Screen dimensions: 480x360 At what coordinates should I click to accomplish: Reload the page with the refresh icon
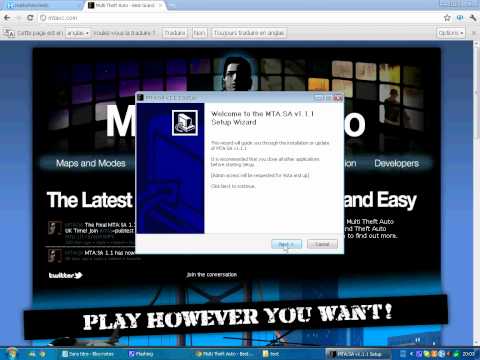pos(30,18)
